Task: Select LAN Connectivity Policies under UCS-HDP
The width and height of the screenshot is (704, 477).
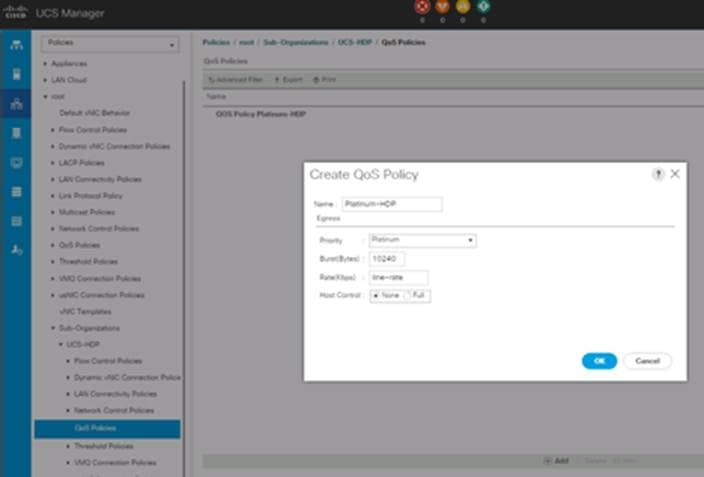Action: coord(115,394)
